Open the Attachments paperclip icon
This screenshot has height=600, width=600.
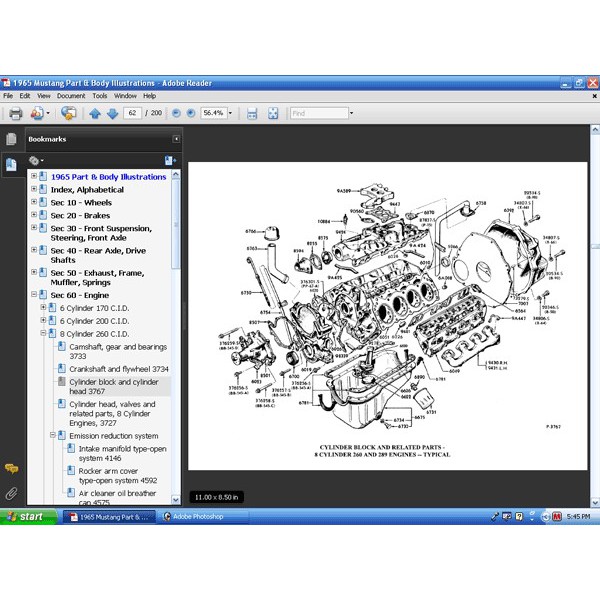pos(11,493)
